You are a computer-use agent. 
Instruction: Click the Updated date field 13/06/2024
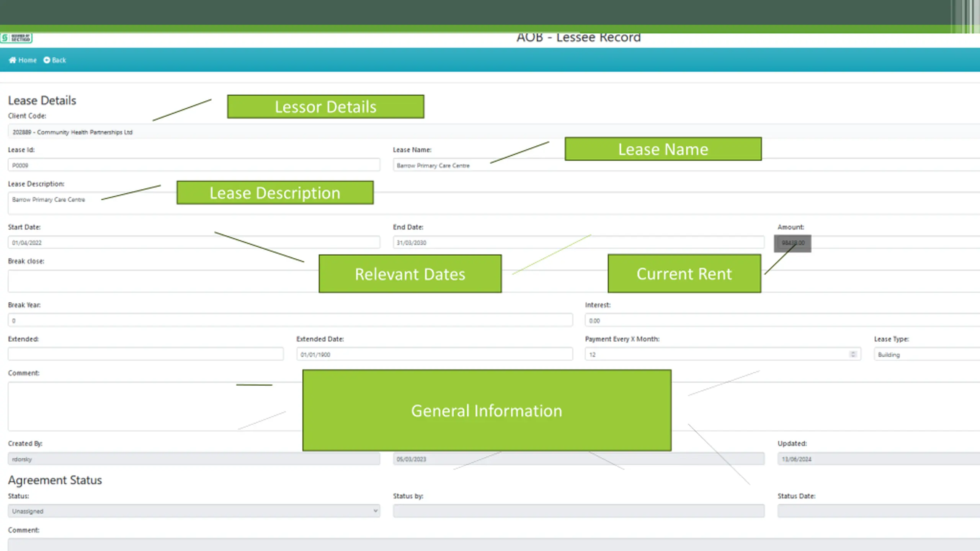(x=879, y=459)
